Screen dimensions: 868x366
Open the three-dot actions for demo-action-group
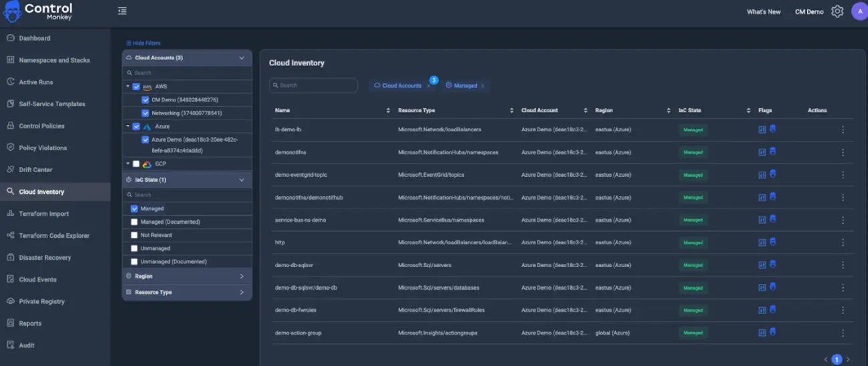point(843,333)
